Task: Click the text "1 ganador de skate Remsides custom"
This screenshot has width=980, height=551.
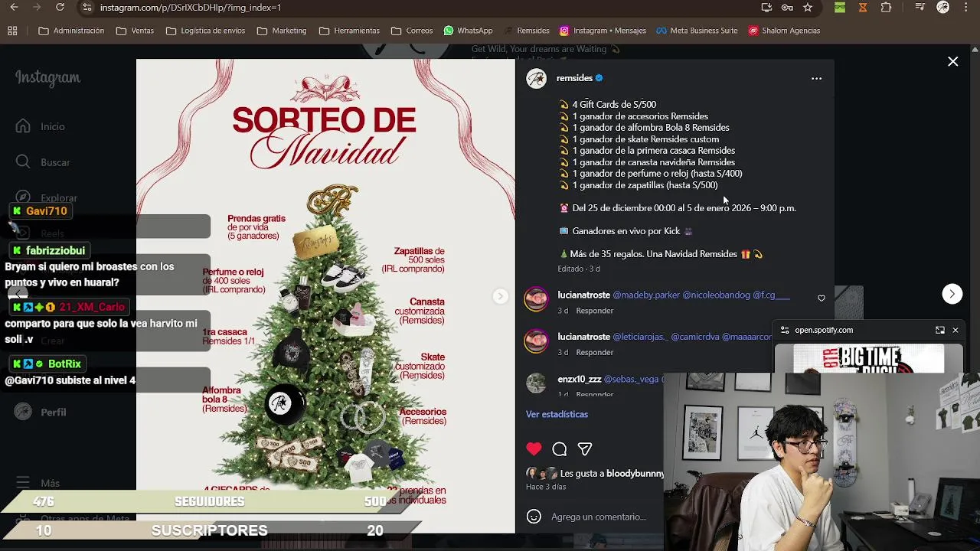Action: 645,139
